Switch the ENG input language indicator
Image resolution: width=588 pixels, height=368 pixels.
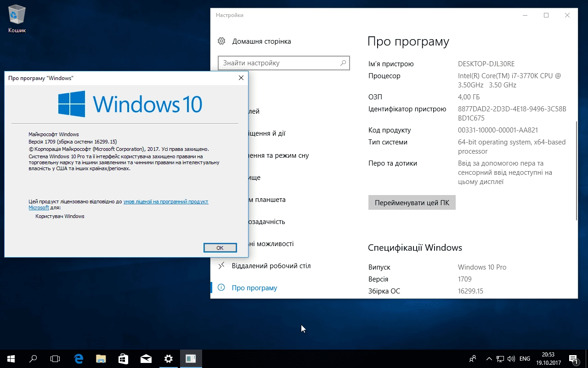point(525,358)
